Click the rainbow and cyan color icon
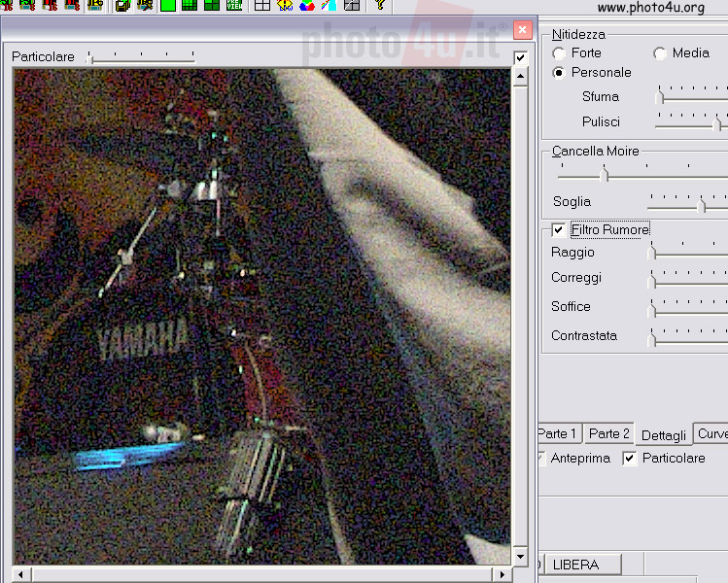Screen dimensions: 728x583 click(329, 5)
